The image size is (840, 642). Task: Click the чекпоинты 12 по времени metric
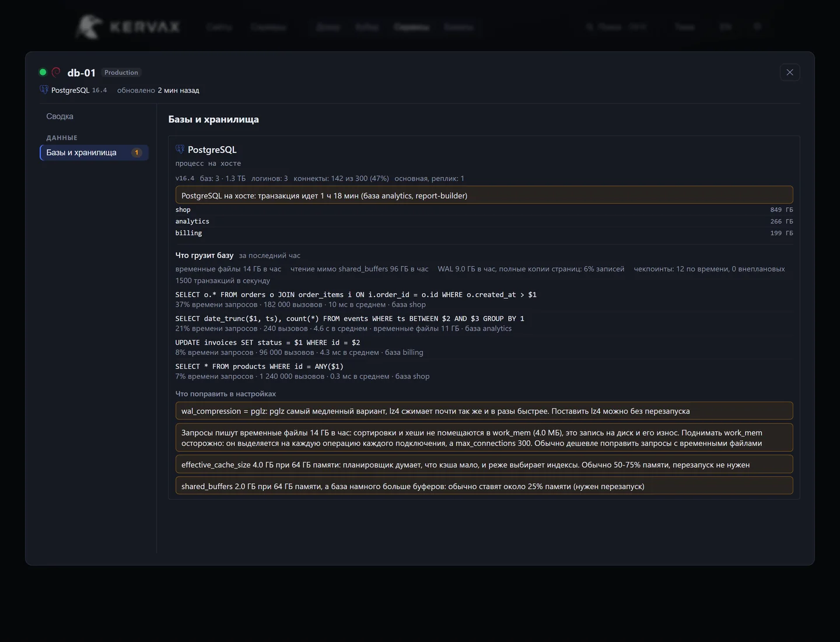[709, 269]
